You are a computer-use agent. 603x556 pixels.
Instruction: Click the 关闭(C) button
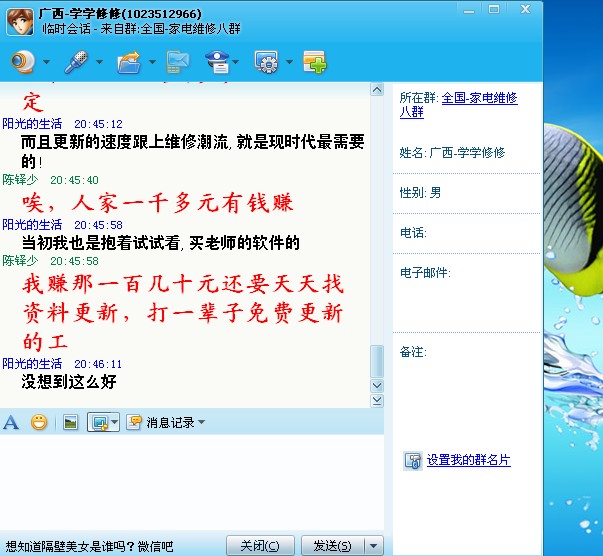[260, 546]
